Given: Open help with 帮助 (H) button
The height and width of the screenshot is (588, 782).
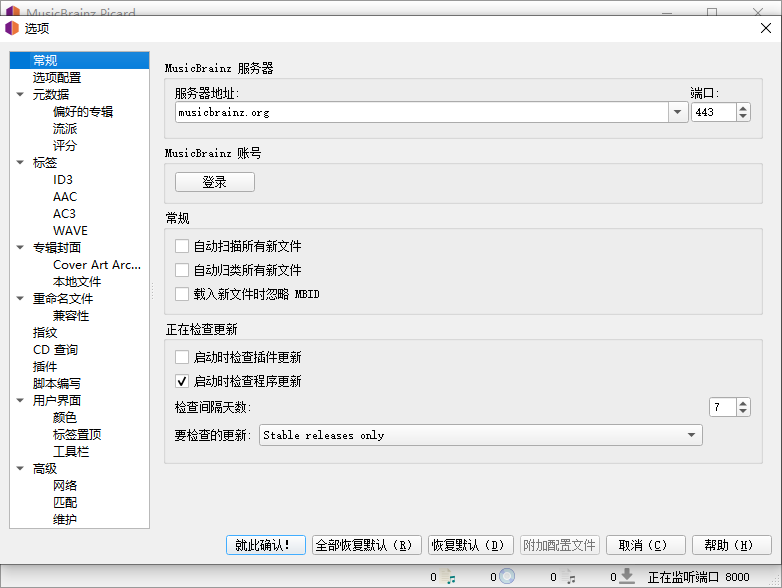Looking at the screenshot, I should [732, 545].
